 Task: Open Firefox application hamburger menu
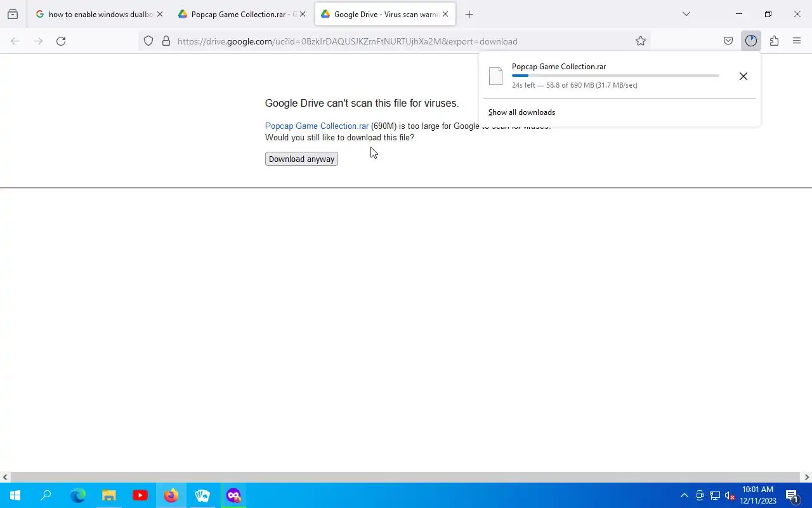797,41
